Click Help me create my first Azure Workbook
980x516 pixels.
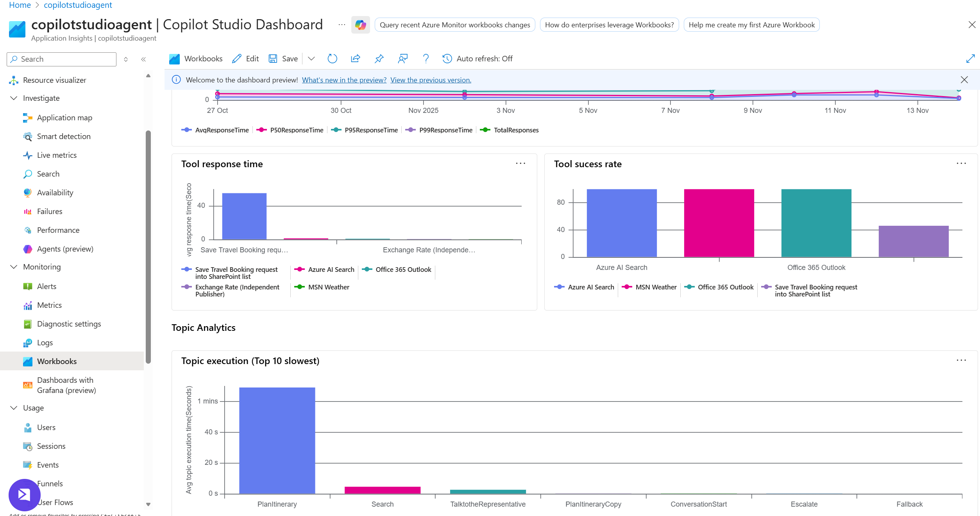pos(751,25)
